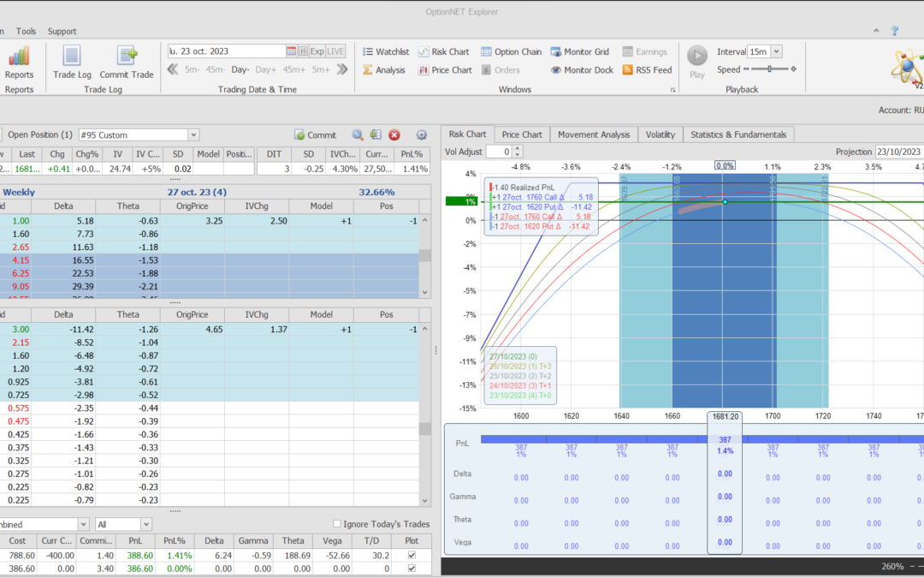Enable Ignore Today's Trades checkbox

pyautogui.click(x=337, y=524)
